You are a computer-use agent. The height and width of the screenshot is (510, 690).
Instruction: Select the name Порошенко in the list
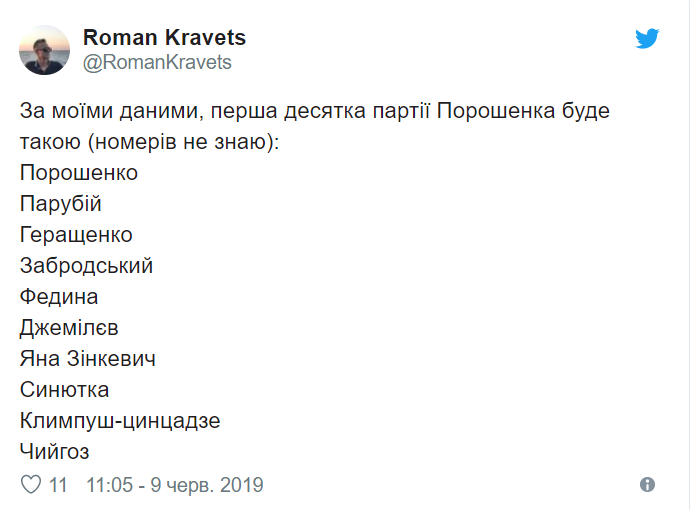[x=79, y=172]
